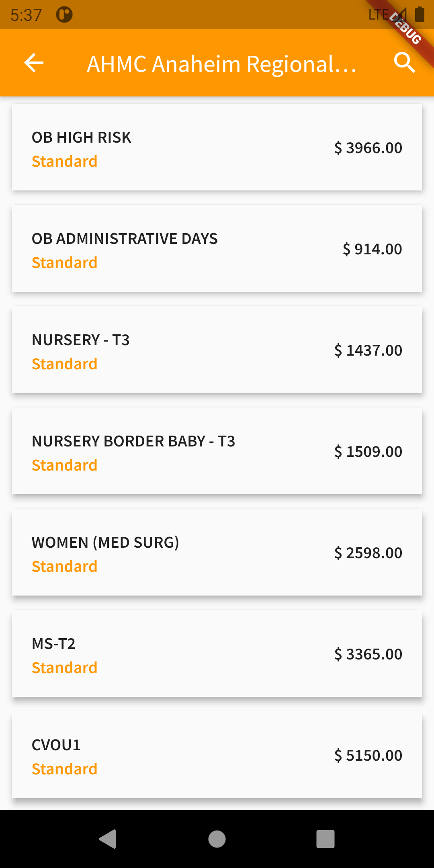This screenshot has width=434, height=868.
Task: Select WOMEN (MED SURG) list item
Action: pos(217,552)
